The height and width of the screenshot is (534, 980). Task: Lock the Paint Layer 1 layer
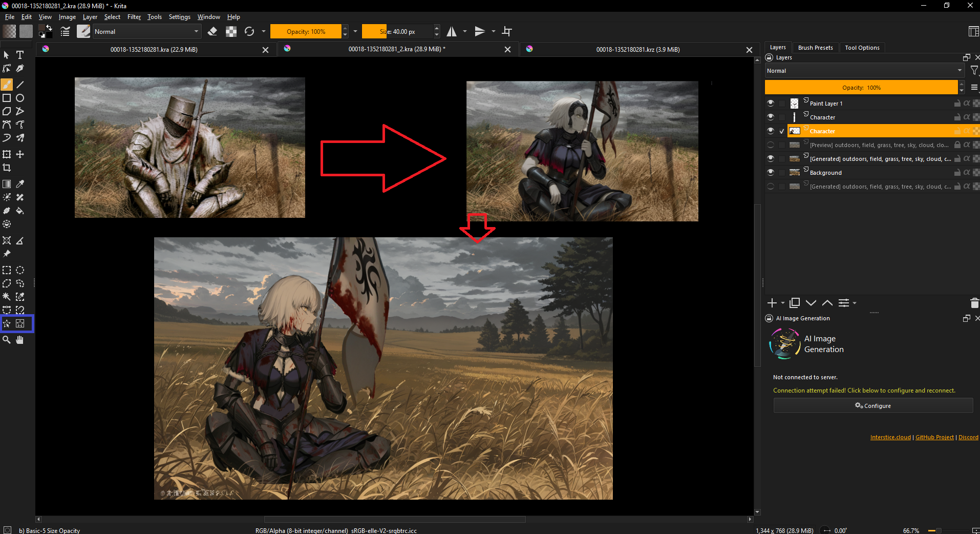pos(957,103)
